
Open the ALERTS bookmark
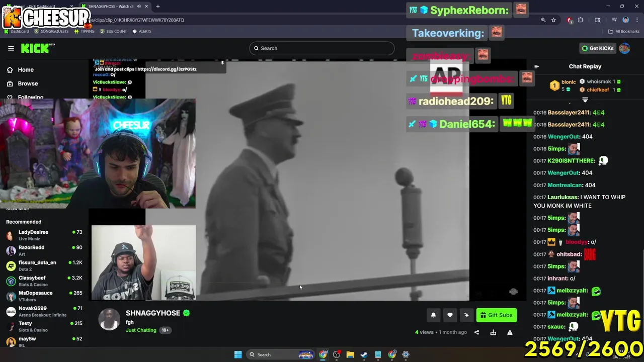[x=142, y=31]
